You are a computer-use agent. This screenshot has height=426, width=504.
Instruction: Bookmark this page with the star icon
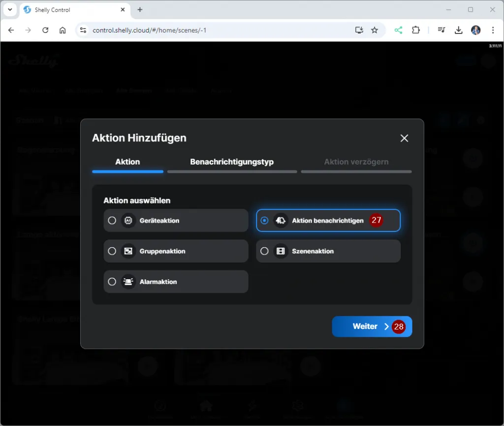tap(375, 30)
